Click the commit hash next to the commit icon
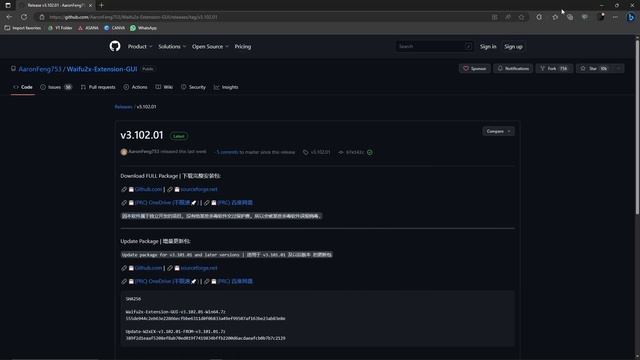This screenshot has width=640, height=360. [355, 152]
